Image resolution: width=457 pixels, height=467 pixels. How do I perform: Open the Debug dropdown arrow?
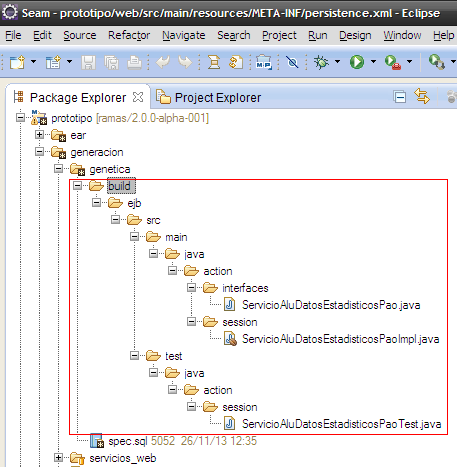[337, 62]
